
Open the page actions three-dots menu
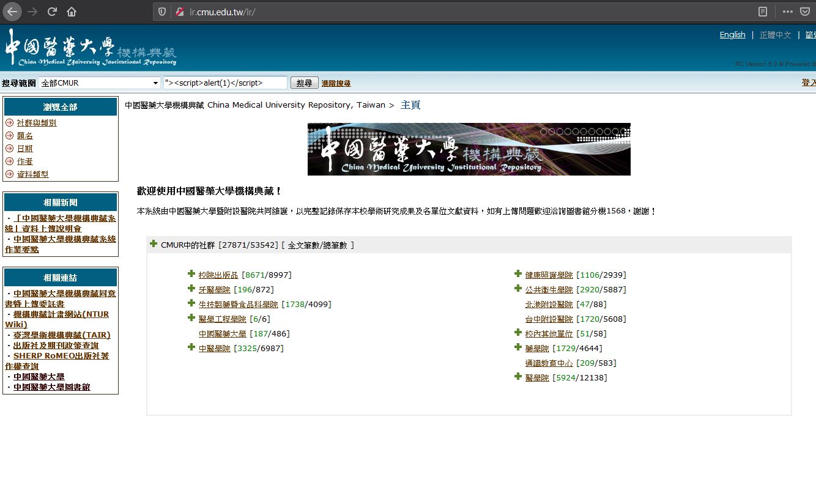tap(788, 12)
